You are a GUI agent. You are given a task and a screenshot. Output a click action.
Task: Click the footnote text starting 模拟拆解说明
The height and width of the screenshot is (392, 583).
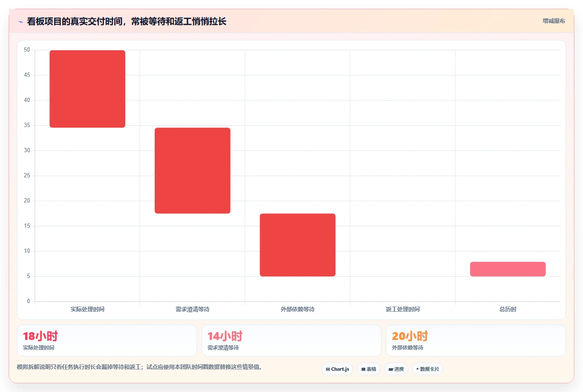point(140,367)
